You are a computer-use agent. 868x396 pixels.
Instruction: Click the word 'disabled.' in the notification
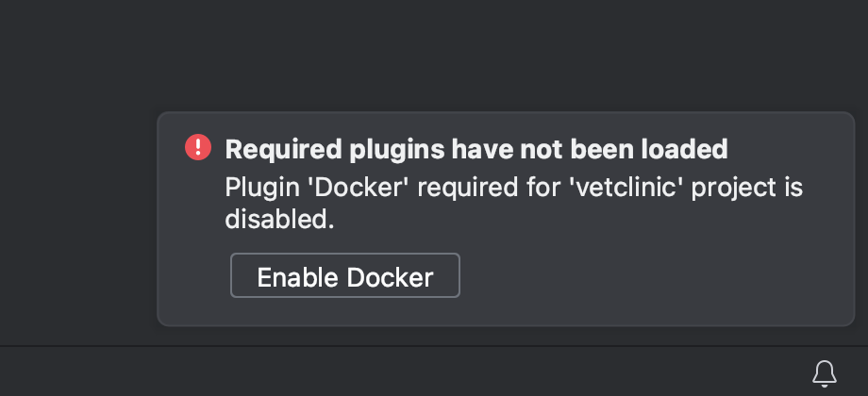pyautogui.click(x=279, y=221)
